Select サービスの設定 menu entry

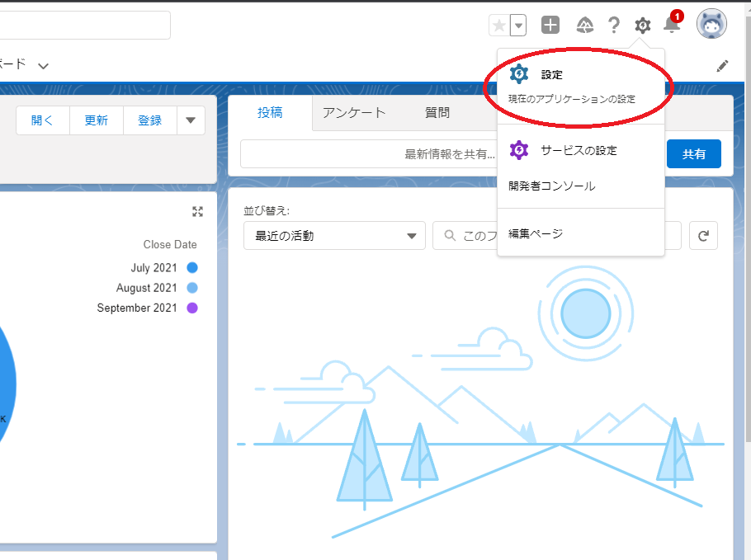580,150
